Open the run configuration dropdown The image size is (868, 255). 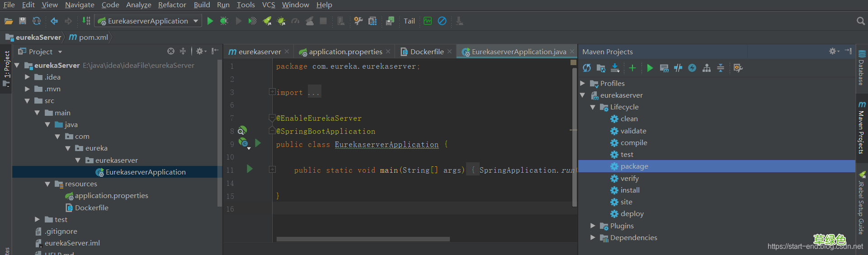(x=195, y=21)
